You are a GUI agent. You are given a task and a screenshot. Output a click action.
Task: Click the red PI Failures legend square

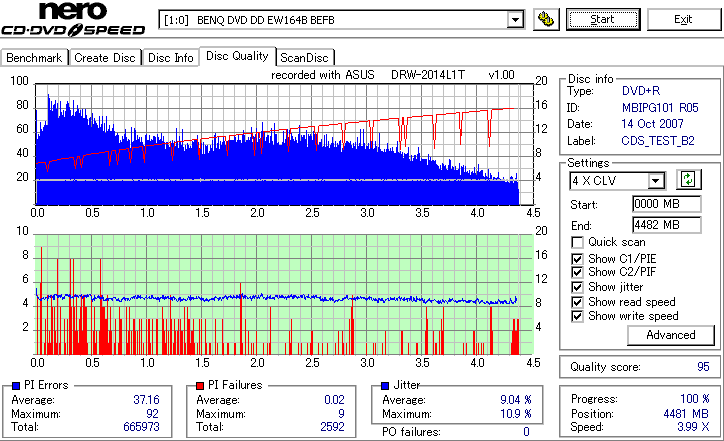click(x=200, y=386)
